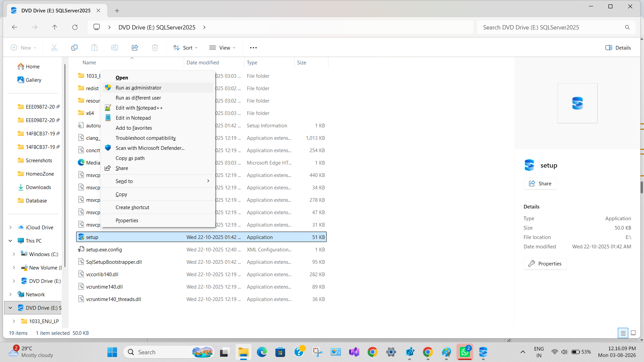
Task: Open the Windows Start button
Action: coord(112,352)
